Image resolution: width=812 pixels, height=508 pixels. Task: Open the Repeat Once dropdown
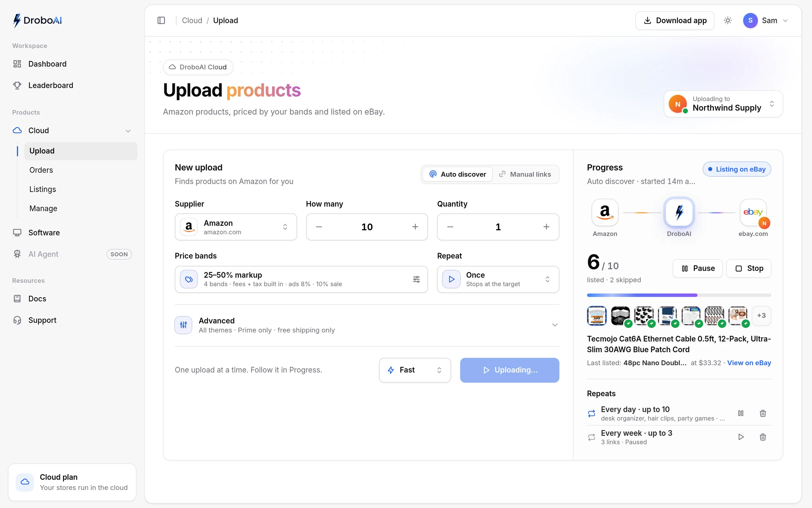(498, 279)
